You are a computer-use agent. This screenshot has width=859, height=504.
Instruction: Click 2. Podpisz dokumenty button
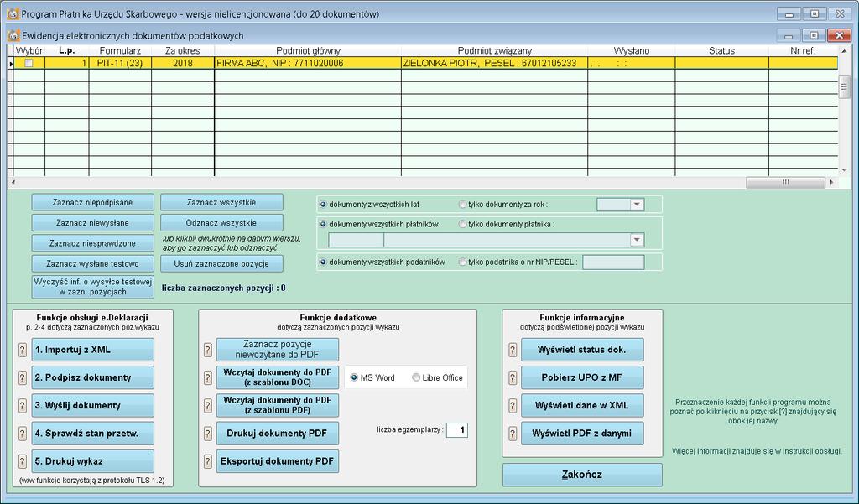[x=92, y=377]
